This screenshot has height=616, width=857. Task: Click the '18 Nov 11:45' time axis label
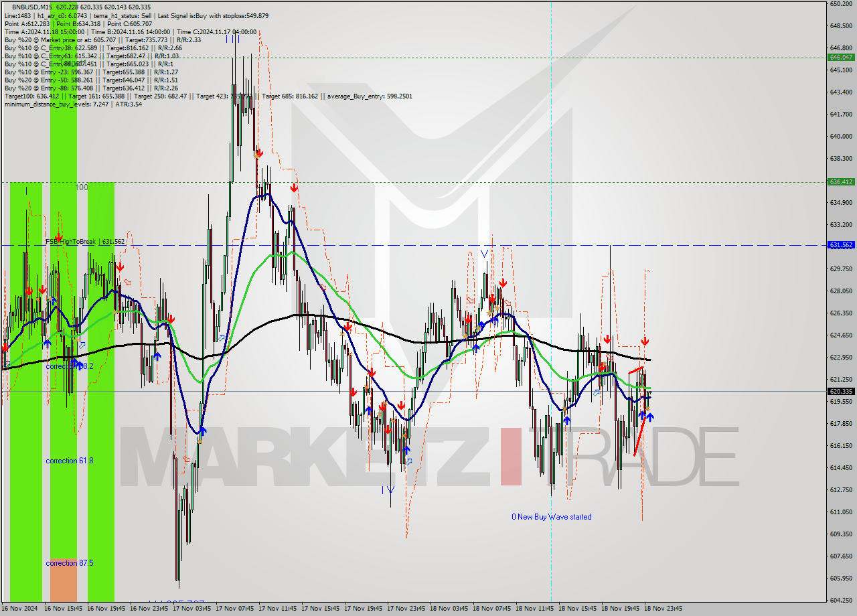coord(534,609)
